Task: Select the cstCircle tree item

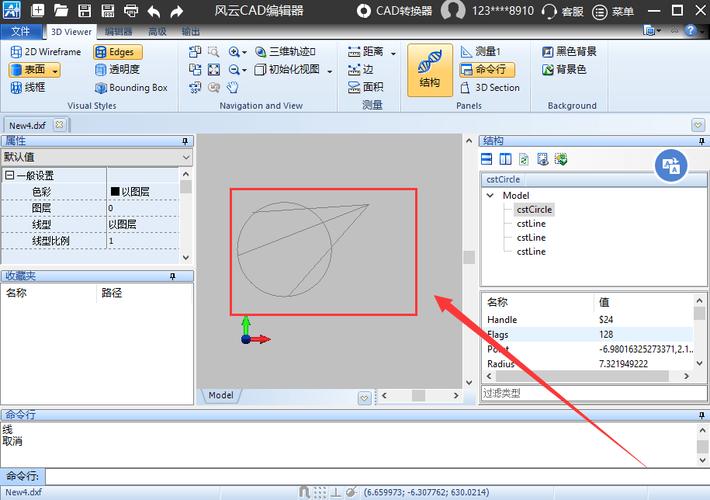Action: tap(534, 209)
